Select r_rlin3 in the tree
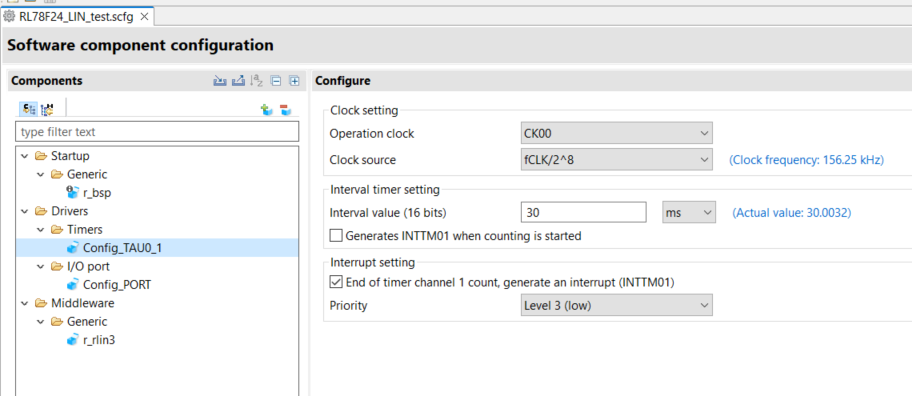912x396 pixels. point(99,340)
